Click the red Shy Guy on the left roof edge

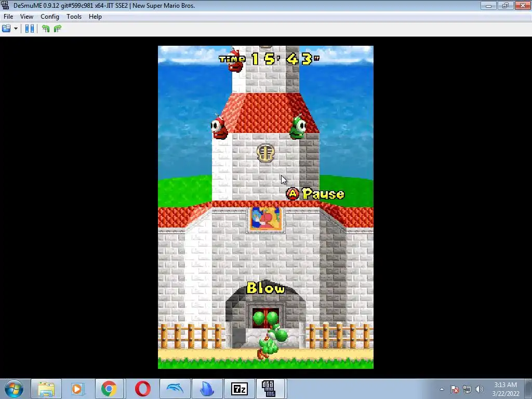[x=219, y=127]
